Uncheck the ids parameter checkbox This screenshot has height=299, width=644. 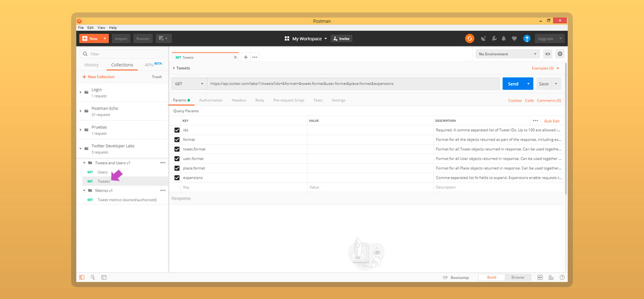click(177, 130)
